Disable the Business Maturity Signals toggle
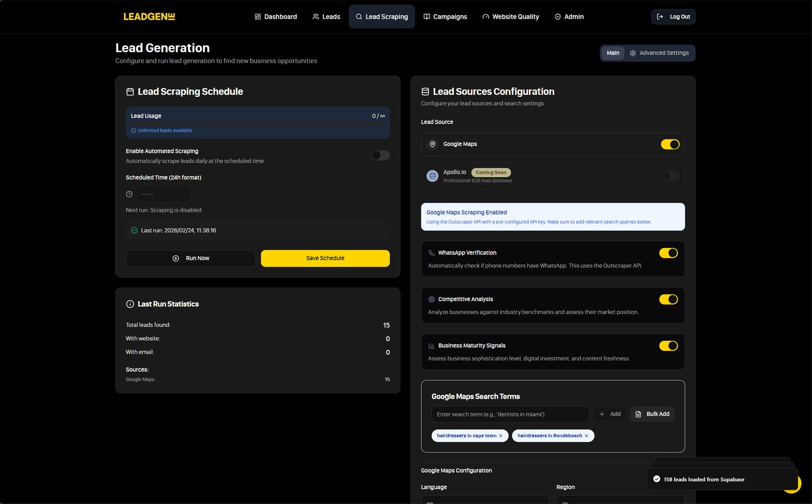812x504 pixels. pyautogui.click(x=668, y=346)
